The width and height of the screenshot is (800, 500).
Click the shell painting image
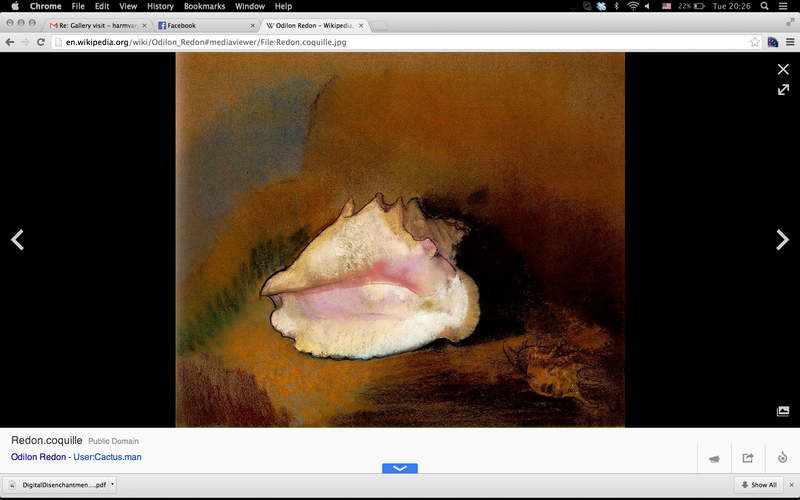tap(400, 240)
